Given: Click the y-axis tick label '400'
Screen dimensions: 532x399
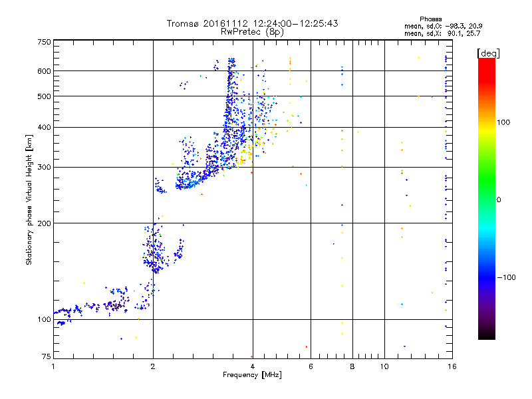Looking at the screenshot, I should pyautogui.click(x=44, y=127).
